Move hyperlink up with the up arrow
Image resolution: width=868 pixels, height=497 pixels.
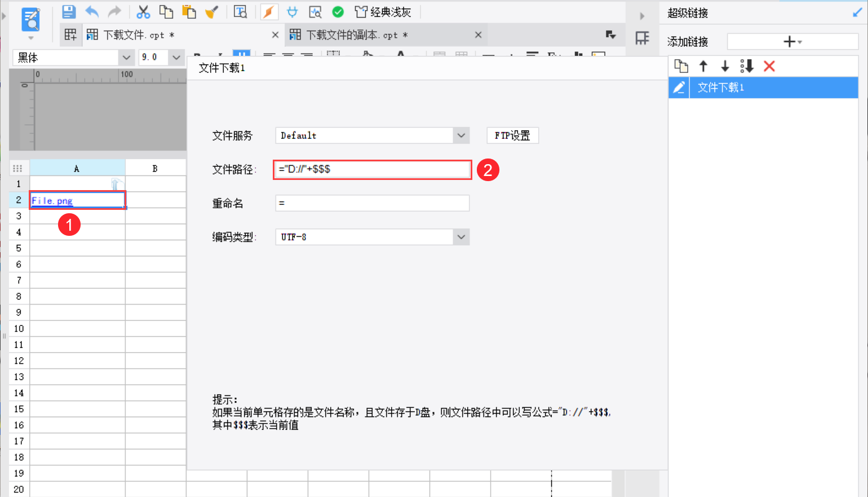(703, 67)
